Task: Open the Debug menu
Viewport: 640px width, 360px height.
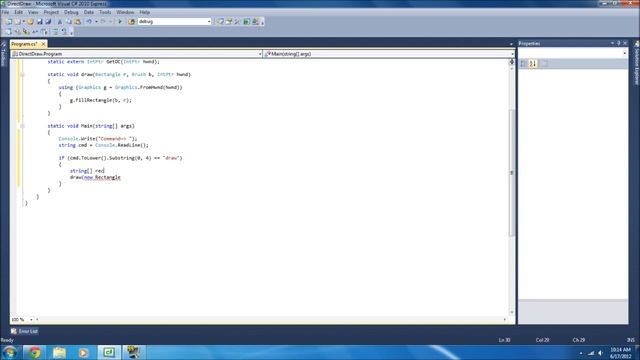Action: (x=71, y=12)
